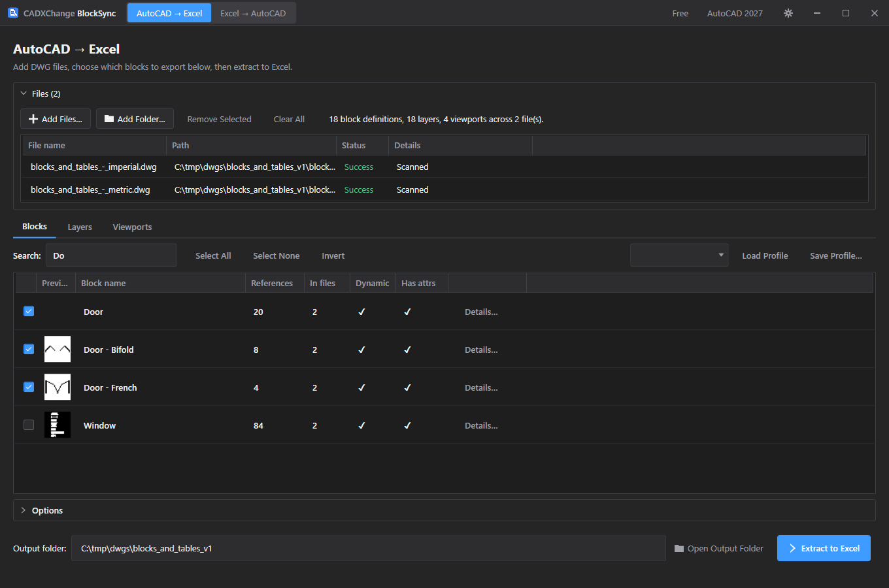Open Details... for the Window block
889x588 pixels.
pos(481,425)
